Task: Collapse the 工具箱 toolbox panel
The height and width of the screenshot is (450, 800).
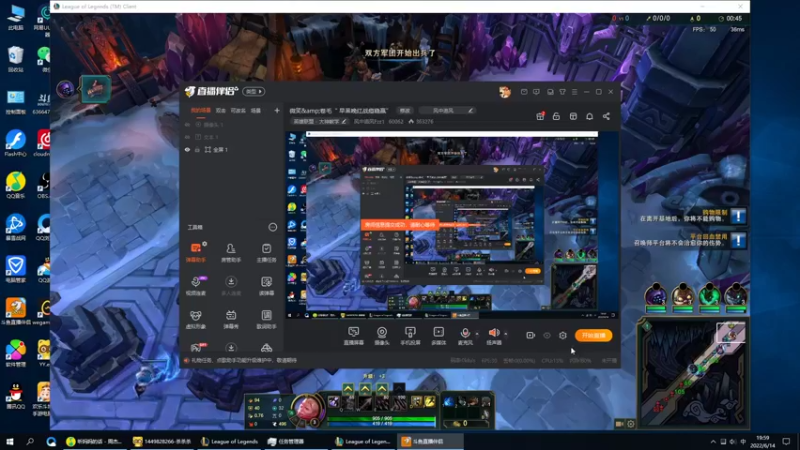Action: 272,227
